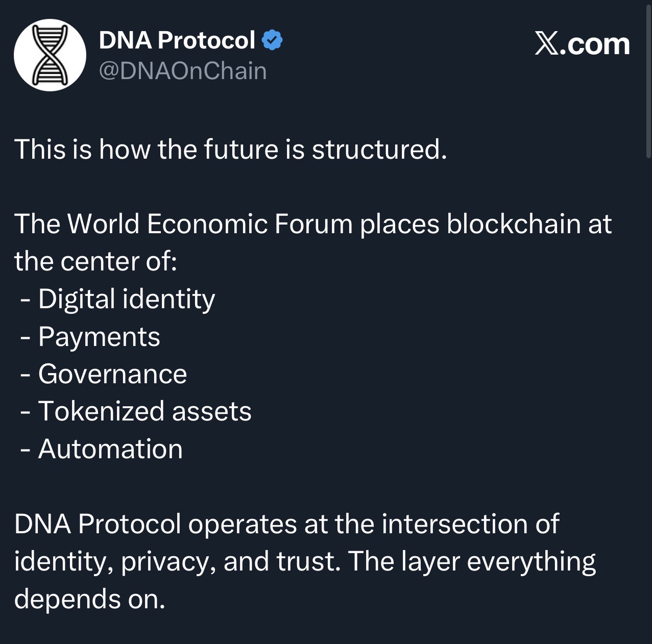This screenshot has width=652, height=644.
Task: Click the final words "depends on."
Action: tap(89, 599)
